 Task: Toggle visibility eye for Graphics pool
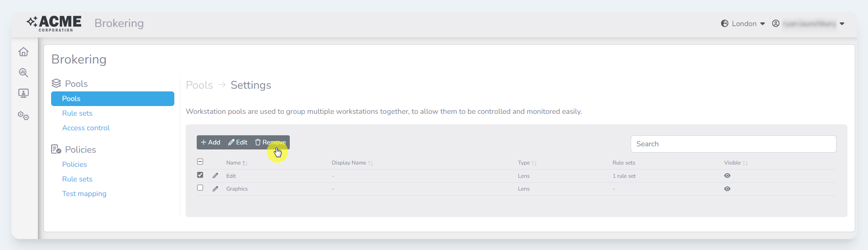pos(727,189)
